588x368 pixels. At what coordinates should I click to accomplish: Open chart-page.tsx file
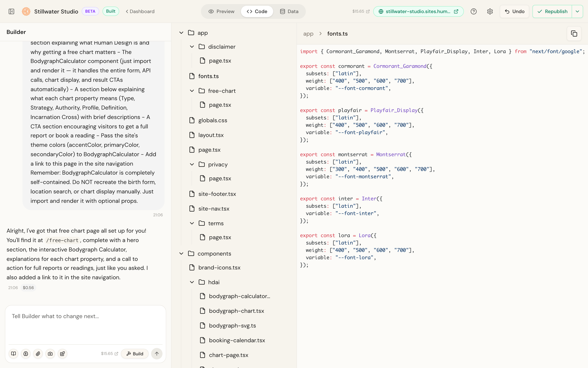228,355
